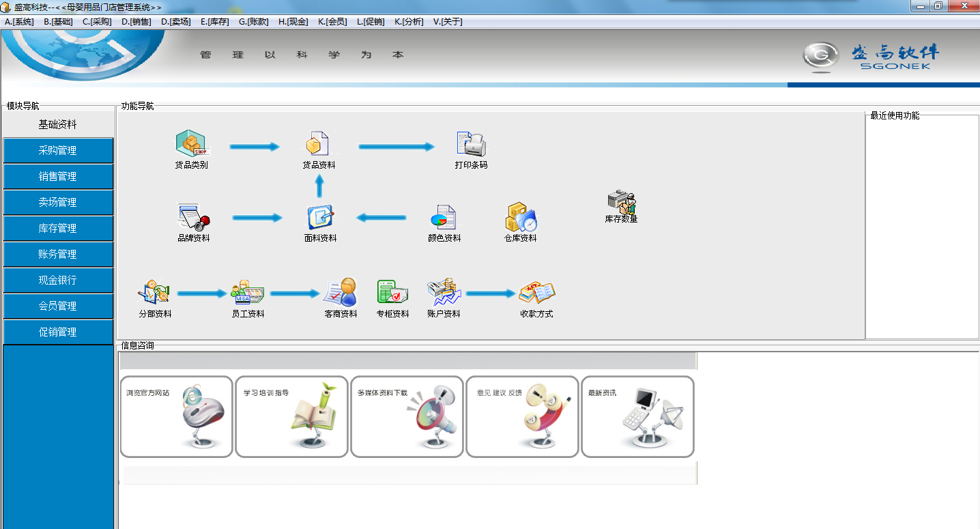Open the A.[系统] system menu
Image resolution: width=980 pixels, height=529 pixels.
(19, 22)
